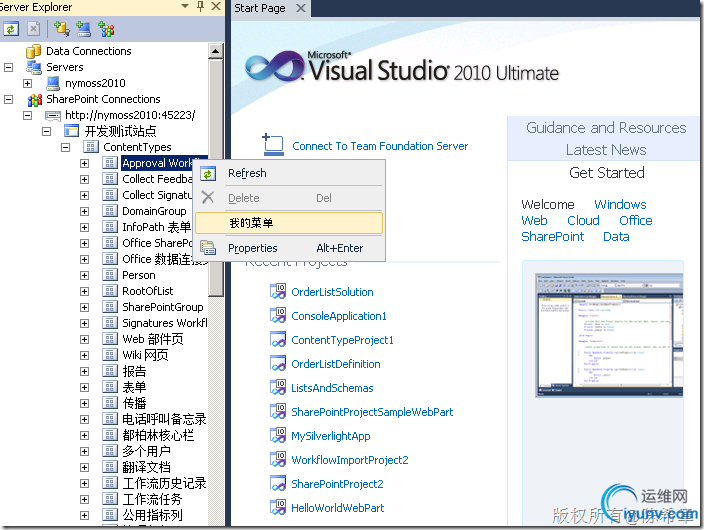Choose 我的菜单 from the context menu

pyautogui.click(x=290, y=223)
